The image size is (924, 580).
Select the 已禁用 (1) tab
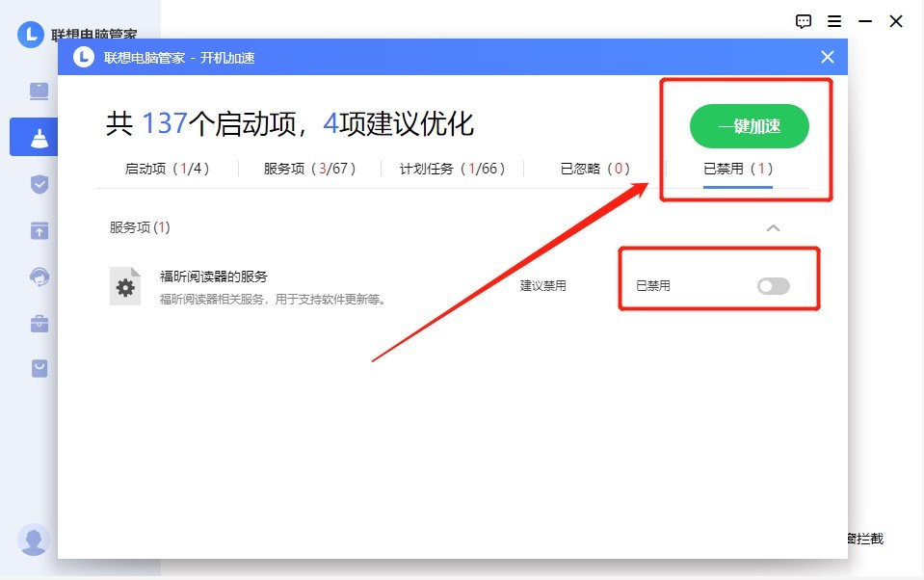(738, 169)
